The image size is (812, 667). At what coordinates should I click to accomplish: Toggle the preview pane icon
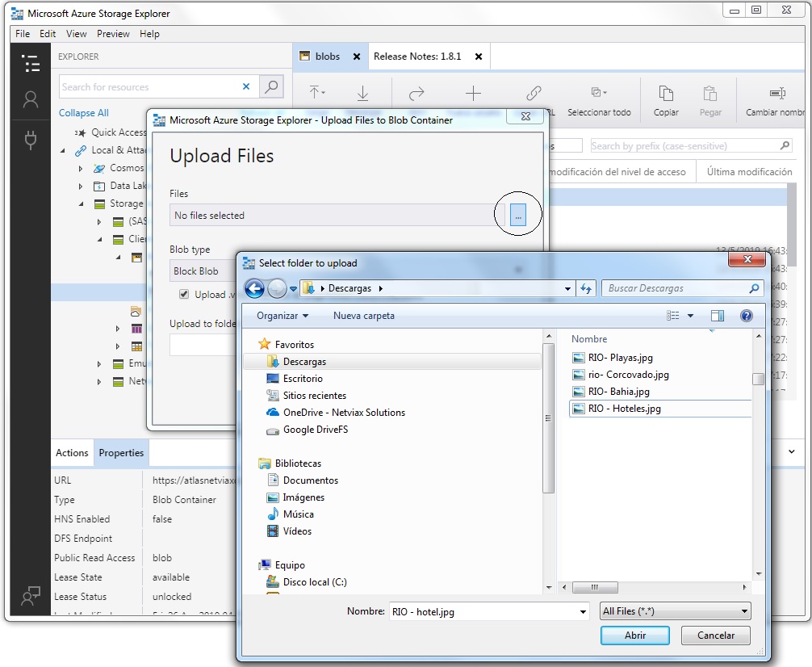click(718, 316)
